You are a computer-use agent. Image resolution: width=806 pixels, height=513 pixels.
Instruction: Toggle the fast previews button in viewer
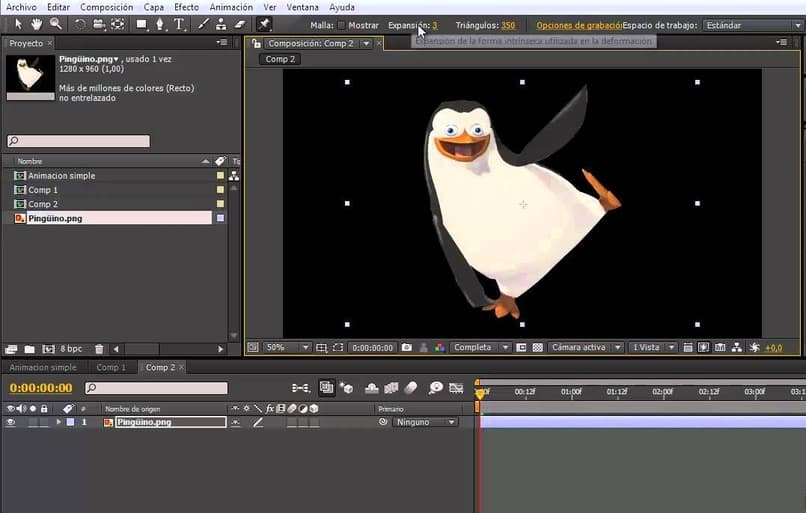click(x=704, y=347)
